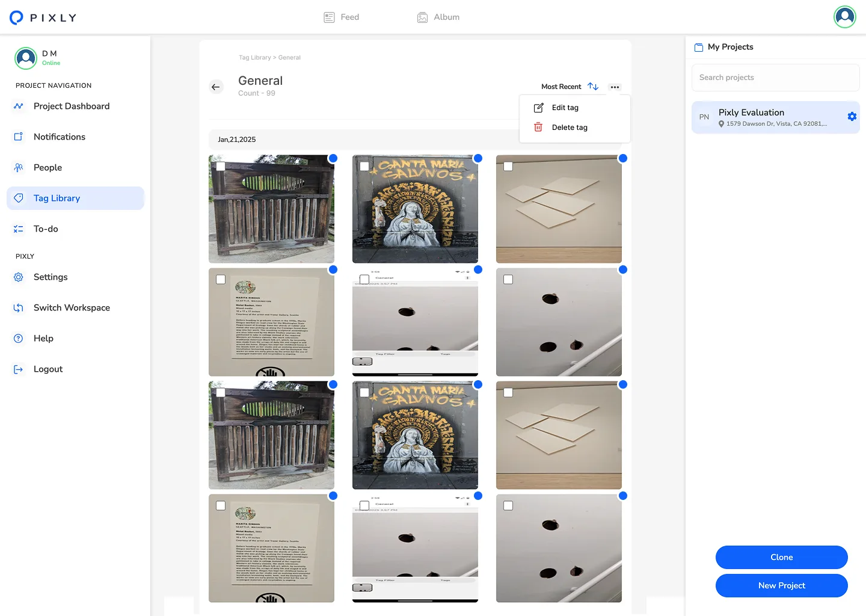
Task: Open the Most Recent sort dropdown
Action: click(x=561, y=87)
